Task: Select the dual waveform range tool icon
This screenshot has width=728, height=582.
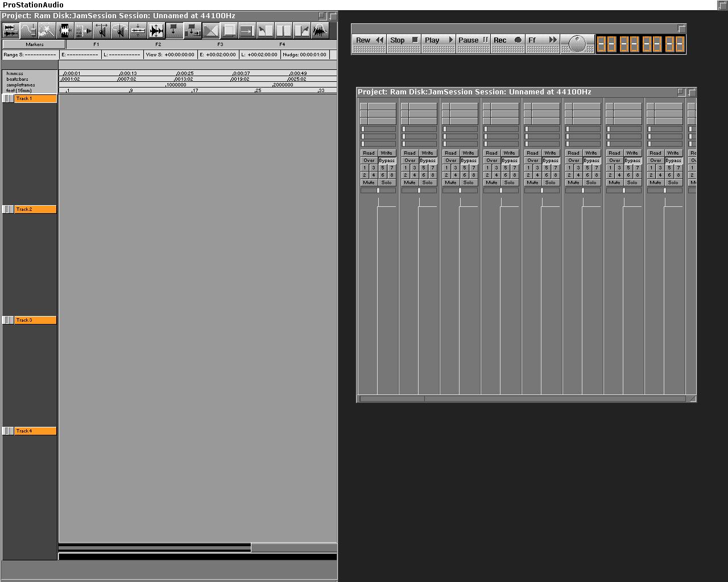Action: [x=10, y=30]
